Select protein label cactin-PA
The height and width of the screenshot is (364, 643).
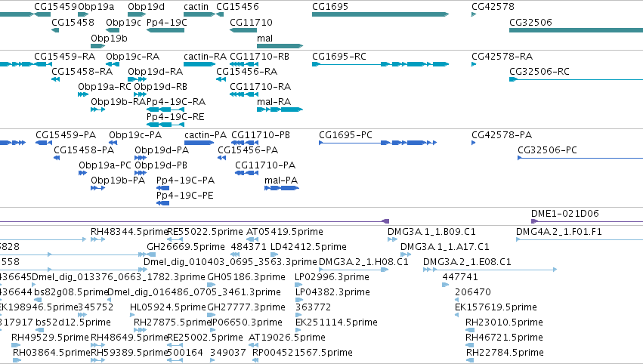coord(206,135)
